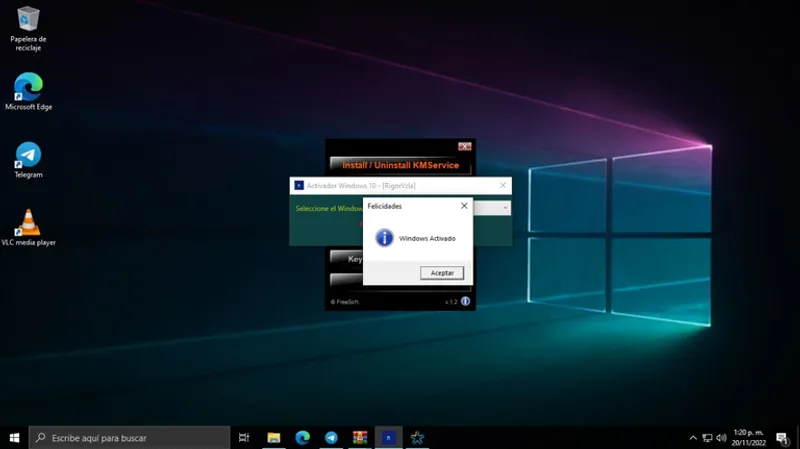Open the volume control tray icon
Screen dimensions: 800x449
point(721,438)
